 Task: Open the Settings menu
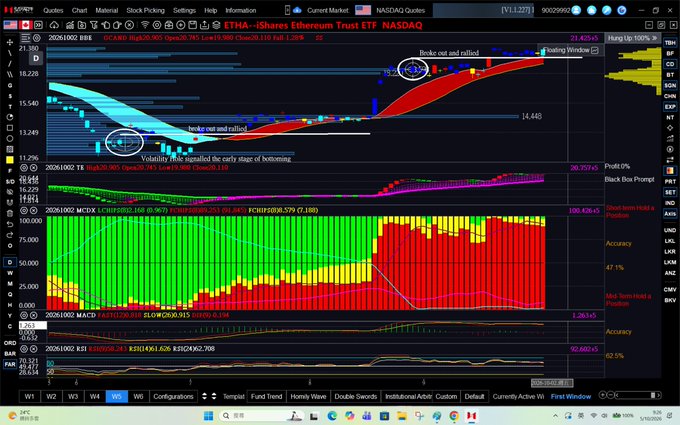click(x=184, y=10)
